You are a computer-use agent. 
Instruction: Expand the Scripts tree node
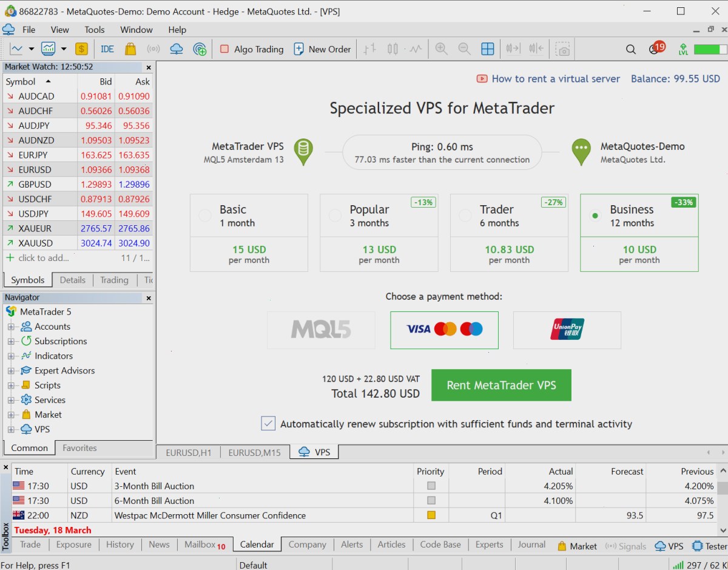(x=11, y=385)
